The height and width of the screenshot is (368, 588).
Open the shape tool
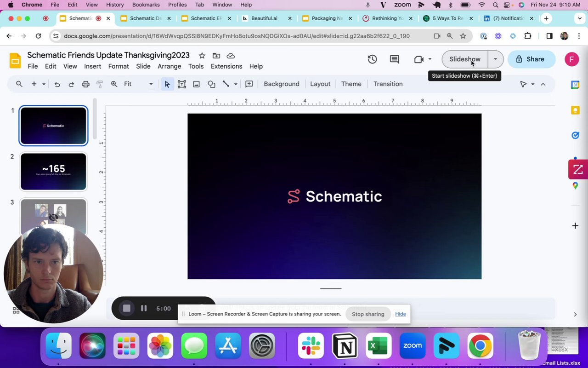click(x=211, y=84)
